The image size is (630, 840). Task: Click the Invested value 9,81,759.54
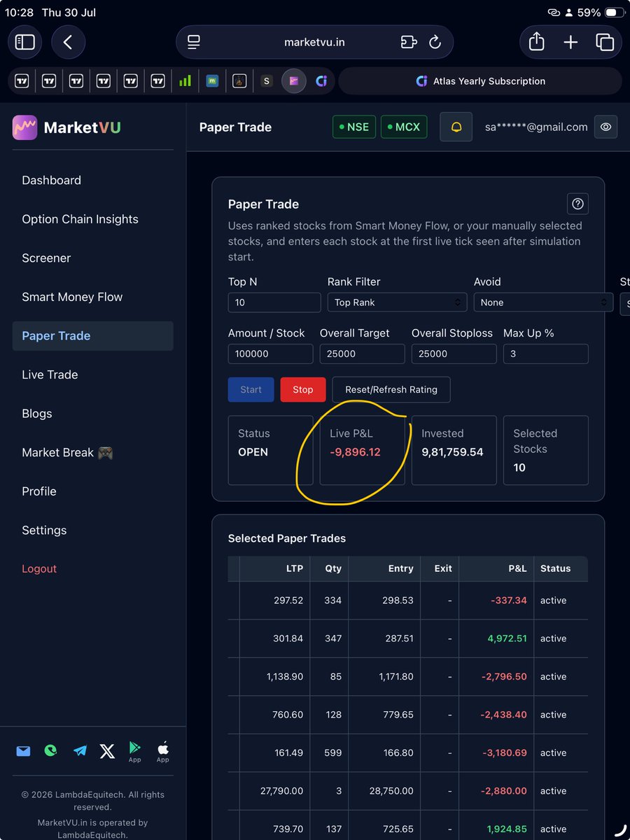[452, 451]
